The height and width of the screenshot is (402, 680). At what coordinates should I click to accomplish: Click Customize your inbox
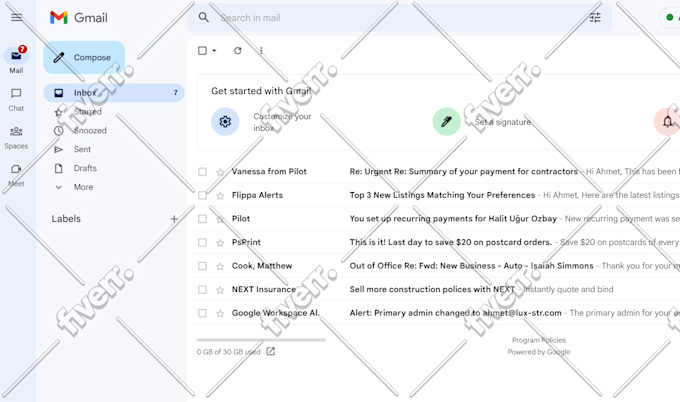coord(282,122)
